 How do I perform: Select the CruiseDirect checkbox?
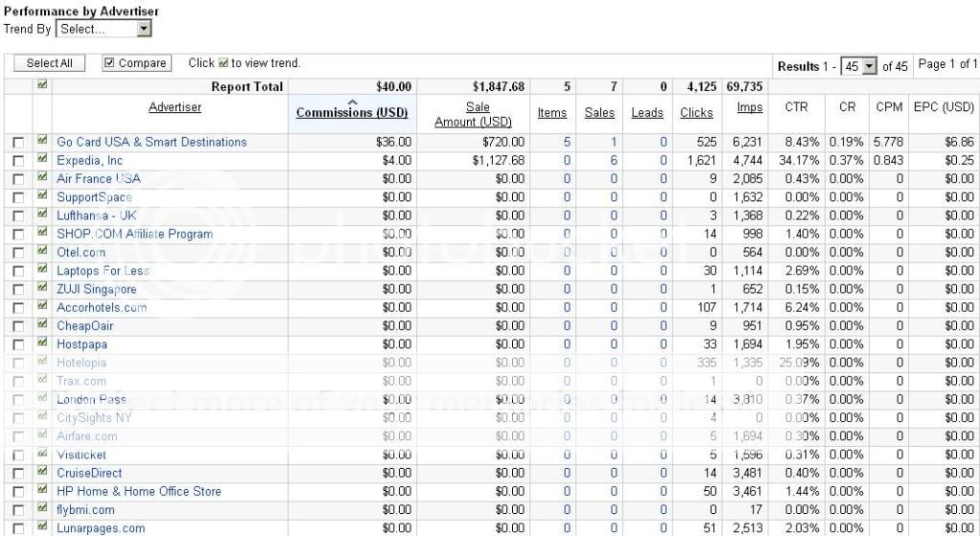tap(18, 474)
